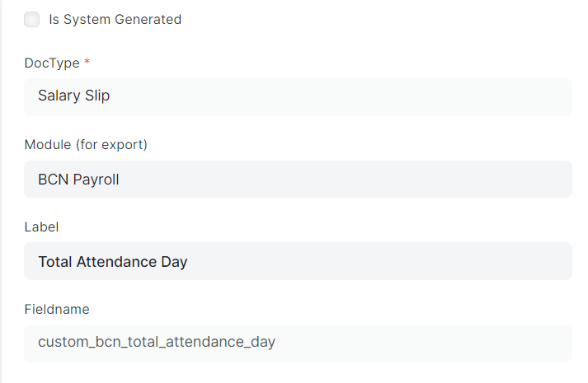Viewport: 588px width, 383px height.
Task: Click the Fieldname read-only field
Action: 299,343
